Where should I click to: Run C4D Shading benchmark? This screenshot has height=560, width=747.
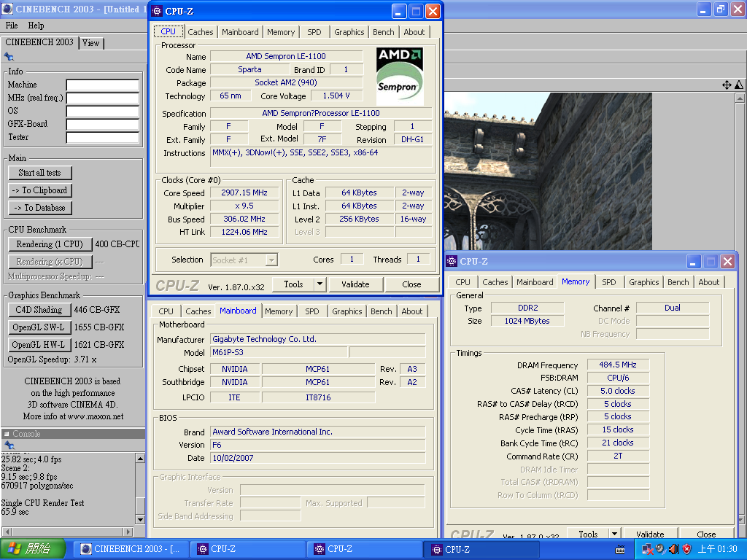coord(39,310)
